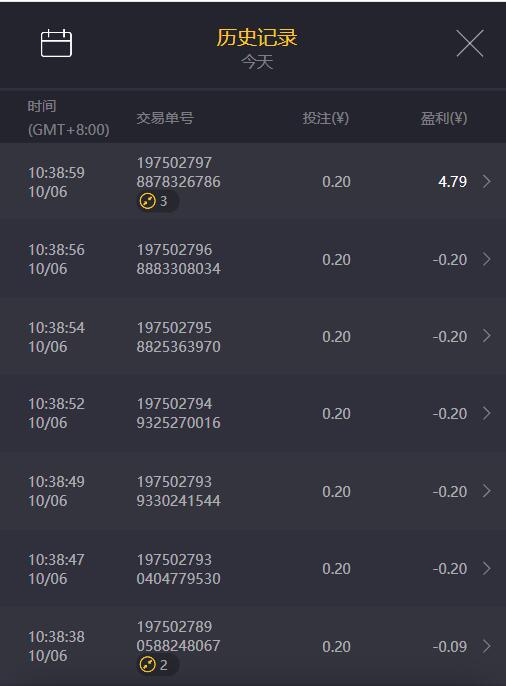The image size is (506, 686).
Task: Expand details for the 4.79 profit record
Action: pyautogui.click(x=486, y=182)
